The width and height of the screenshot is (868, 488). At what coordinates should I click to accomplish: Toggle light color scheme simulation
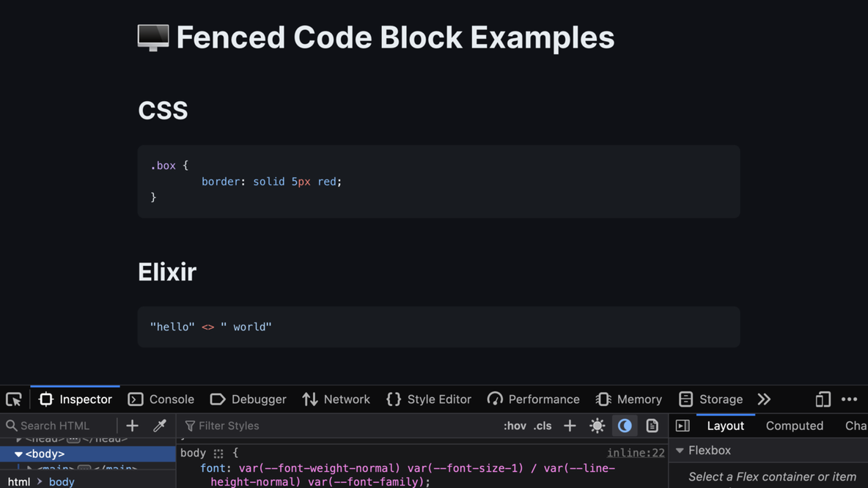click(597, 426)
